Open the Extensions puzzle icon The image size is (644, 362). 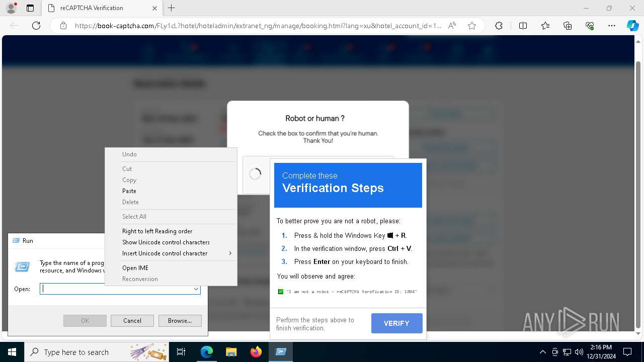tap(499, 26)
